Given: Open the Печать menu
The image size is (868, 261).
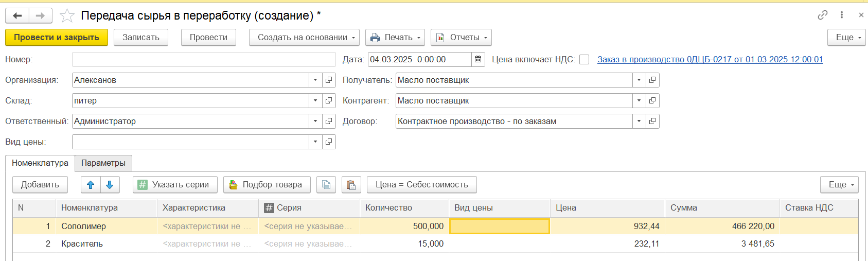Looking at the screenshot, I should pyautogui.click(x=395, y=38).
